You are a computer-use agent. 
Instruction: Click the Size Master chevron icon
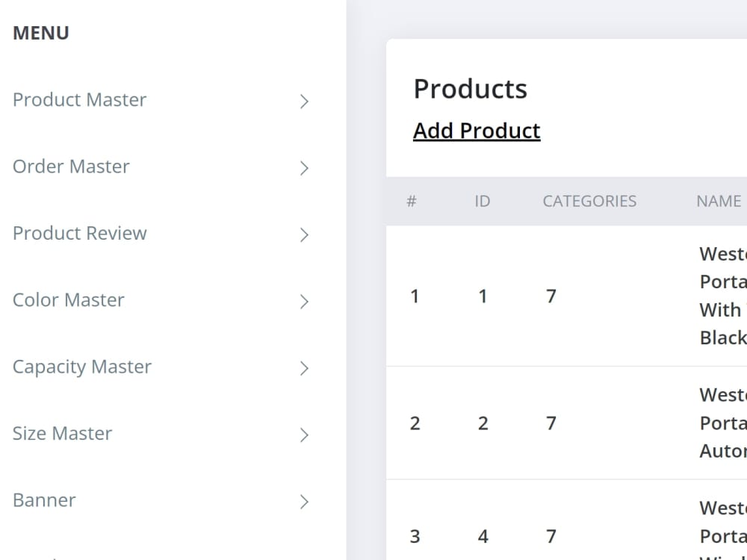pyautogui.click(x=305, y=435)
